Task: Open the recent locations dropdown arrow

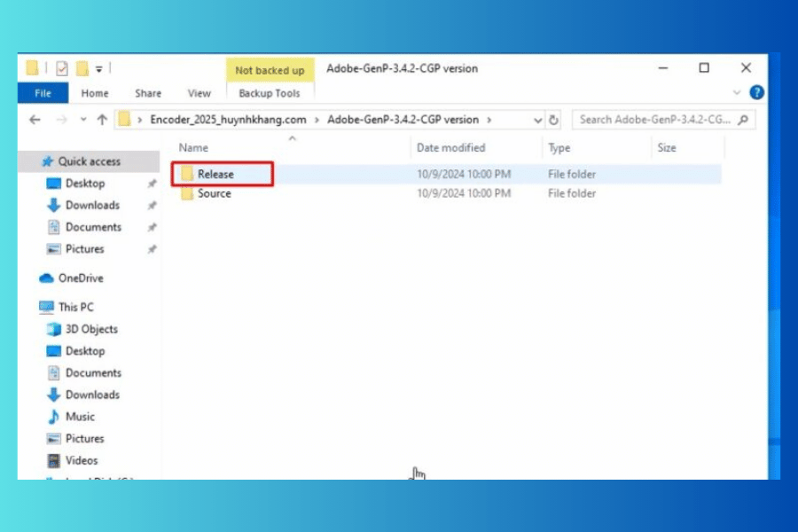Action: point(83,120)
